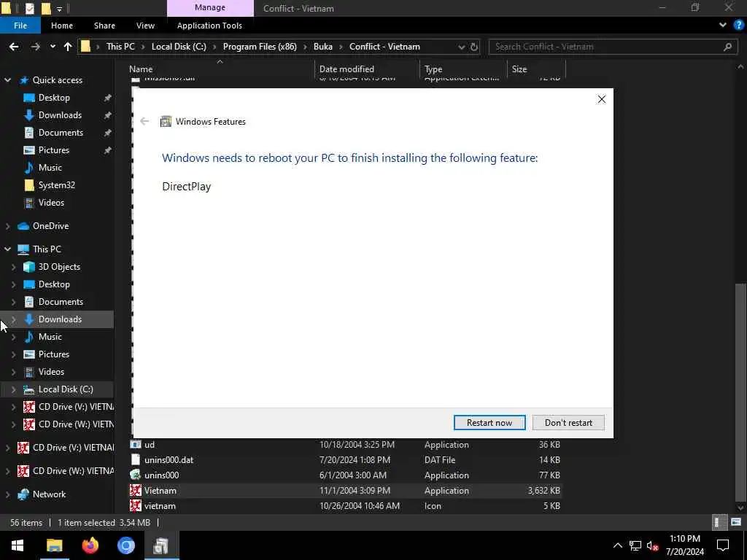The height and width of the screenshot is (560, 747).
Task: Collapse Quick access tree
Action: click(x=7, y=80)
